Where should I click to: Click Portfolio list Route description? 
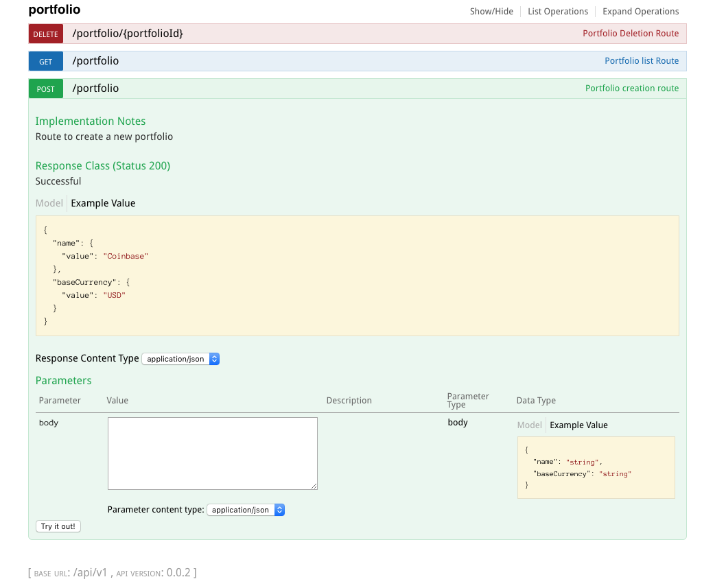(x=641, y=61)
